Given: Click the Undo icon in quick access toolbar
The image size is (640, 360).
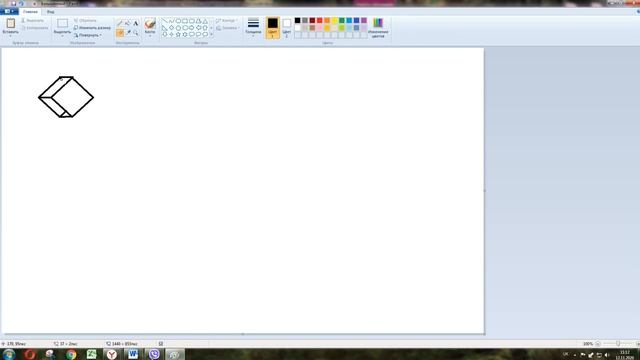Looking at the screenshot, I should pyautogui.click(x=21, y=3).
